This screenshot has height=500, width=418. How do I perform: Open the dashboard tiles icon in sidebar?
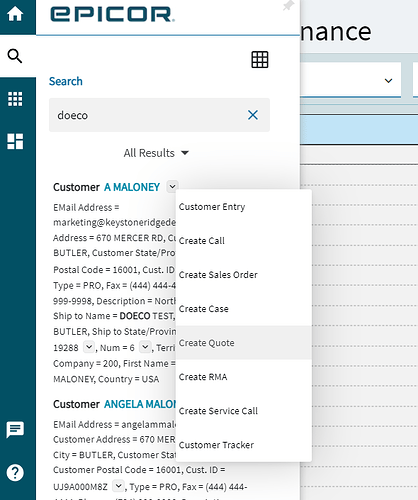point(15,141)
